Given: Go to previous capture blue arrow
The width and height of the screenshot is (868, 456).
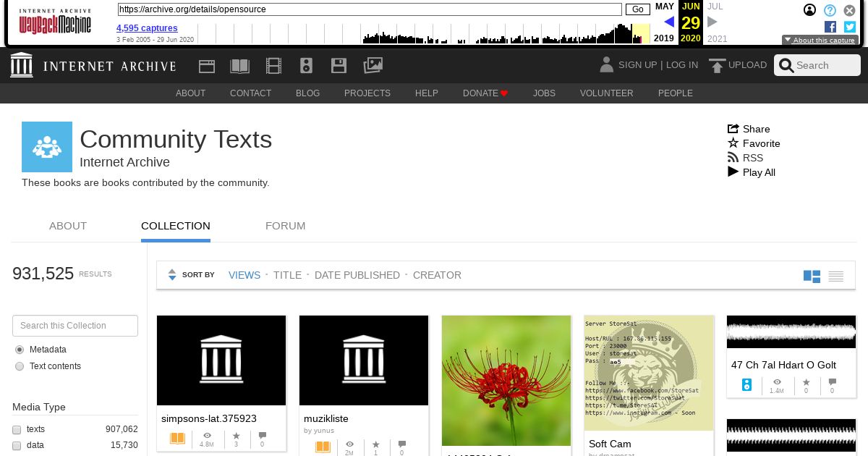Looking at the screenshot, I should coord(669,22).
